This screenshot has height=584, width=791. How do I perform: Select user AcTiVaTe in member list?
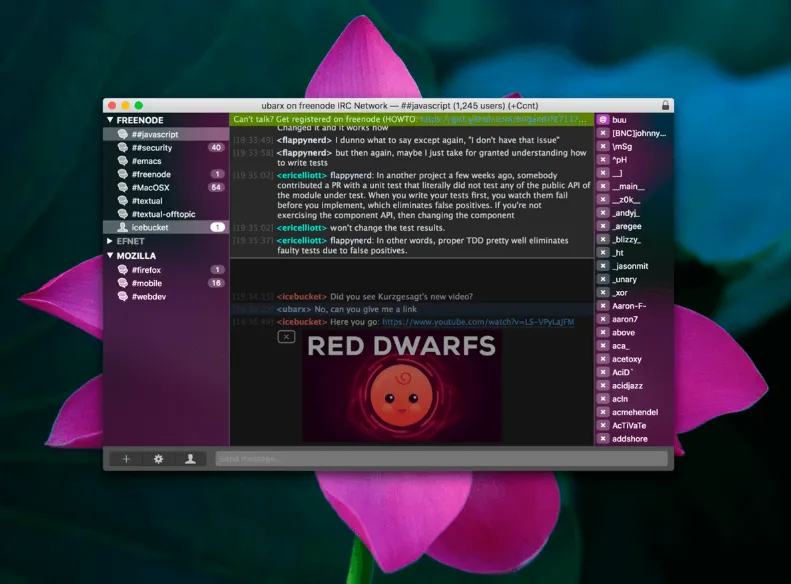pyautogui.click(x=629, y=425)
